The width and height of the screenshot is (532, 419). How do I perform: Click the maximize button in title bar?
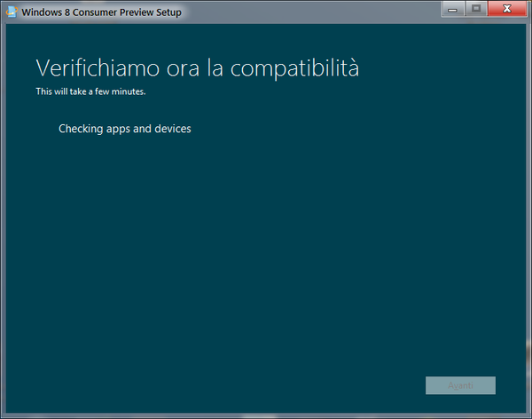(475, 9)
